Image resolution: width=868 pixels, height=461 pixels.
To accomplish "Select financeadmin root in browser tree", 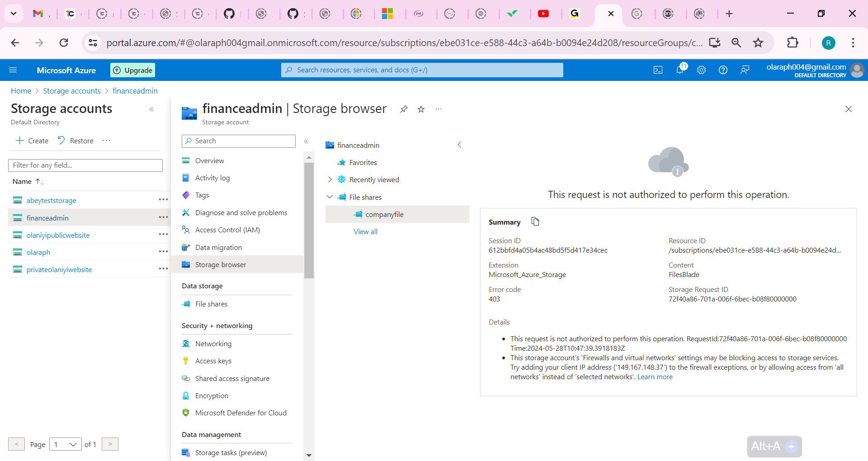I will 358,145.
